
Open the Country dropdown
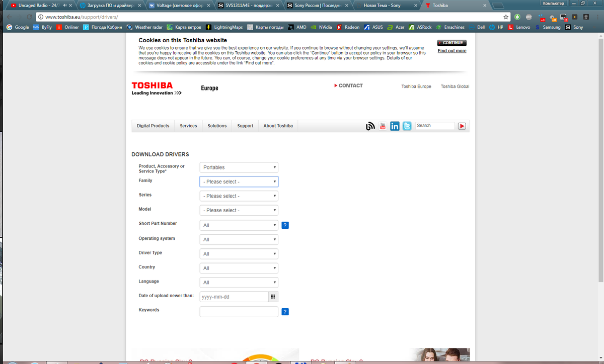(x=239, y=268)
